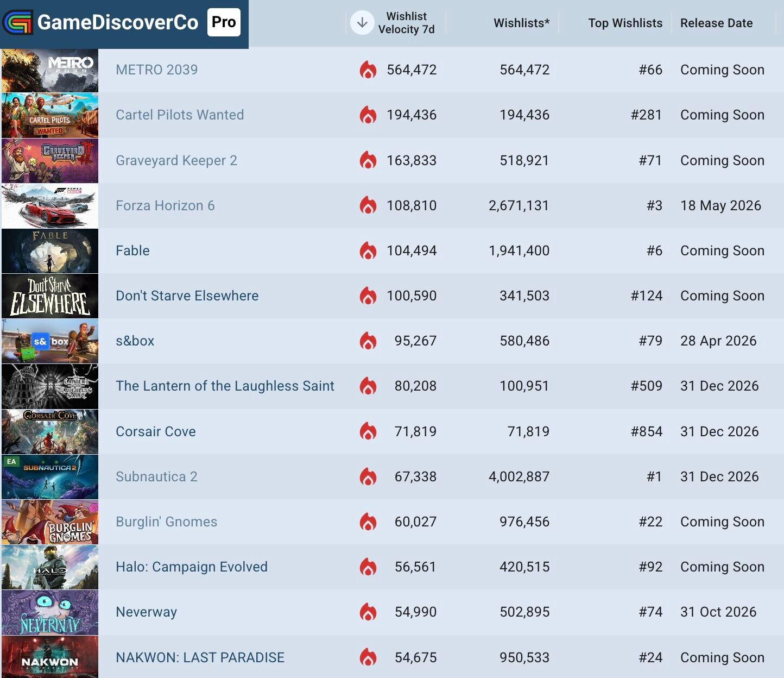The image size is (784, 678).
Task: Click the flame icon for Don't Starve Elsewhere
Action: point(368,296)
